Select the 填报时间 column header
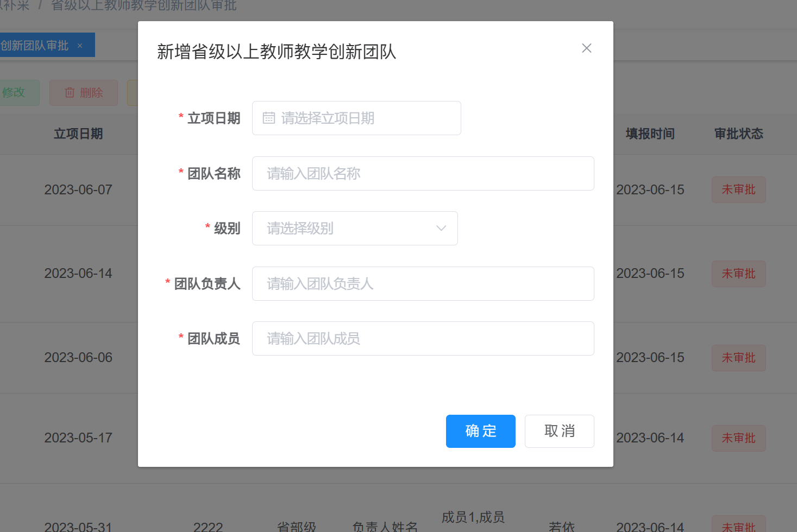Image resolution: width=797 pixels, height=532 pixels. pyautogui.click(x=650, y=134)
